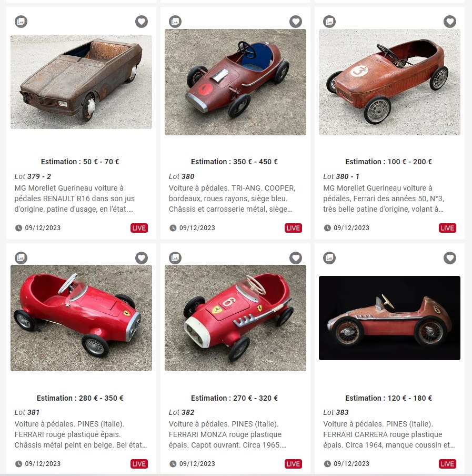Image resolution: width=472 pixels, height=476 pixels.
Task: Like Lot 383 Ferrari Carrera heart icon
Action: pyautogui.click(x=450, y=258)
